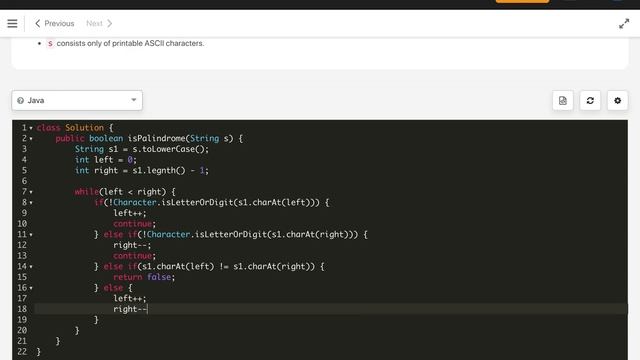
Task: Click 'right--;' on line 12
Action: 132,245
